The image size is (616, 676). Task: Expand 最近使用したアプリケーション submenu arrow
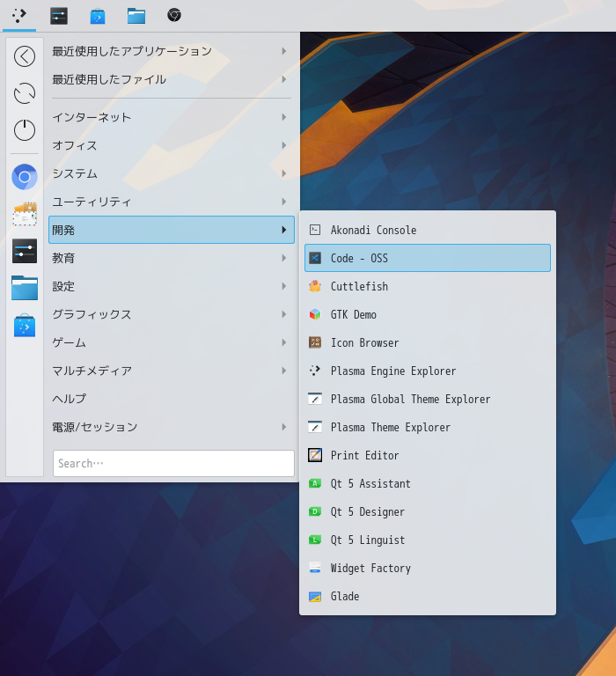point(284,51)
